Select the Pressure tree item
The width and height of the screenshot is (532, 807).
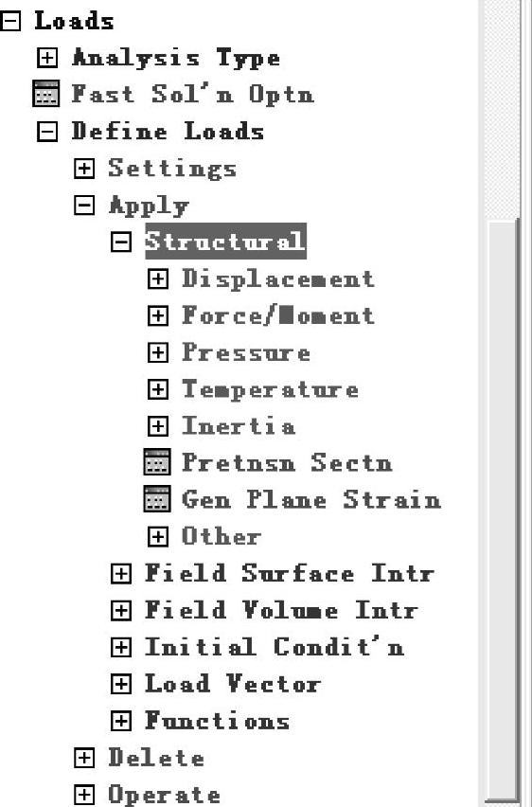246,352
